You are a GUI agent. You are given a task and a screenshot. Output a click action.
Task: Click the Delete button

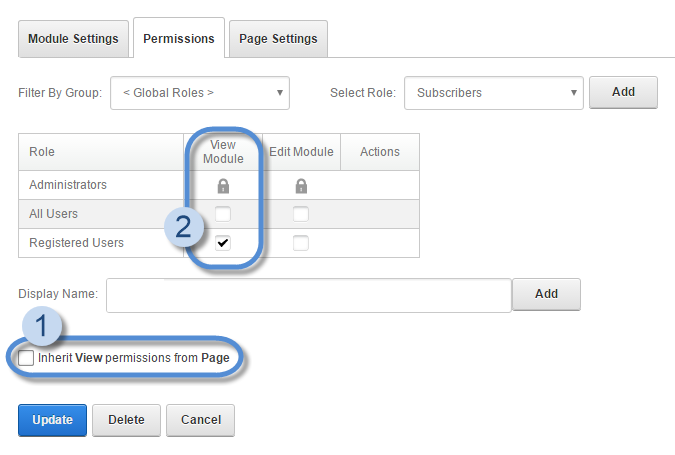click(x=126, y=420)
